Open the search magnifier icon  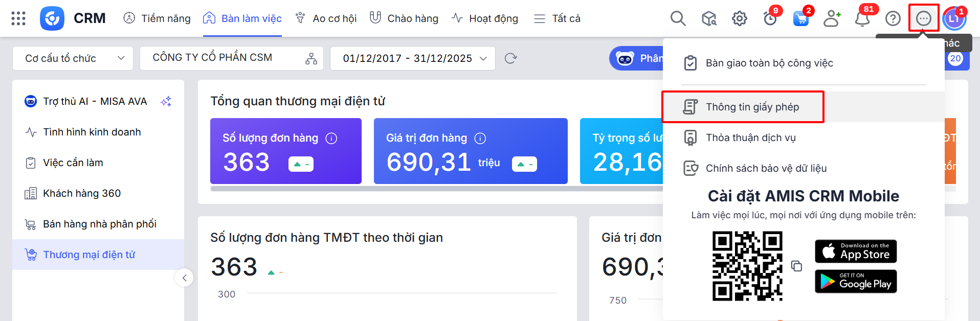coord(678,18)
